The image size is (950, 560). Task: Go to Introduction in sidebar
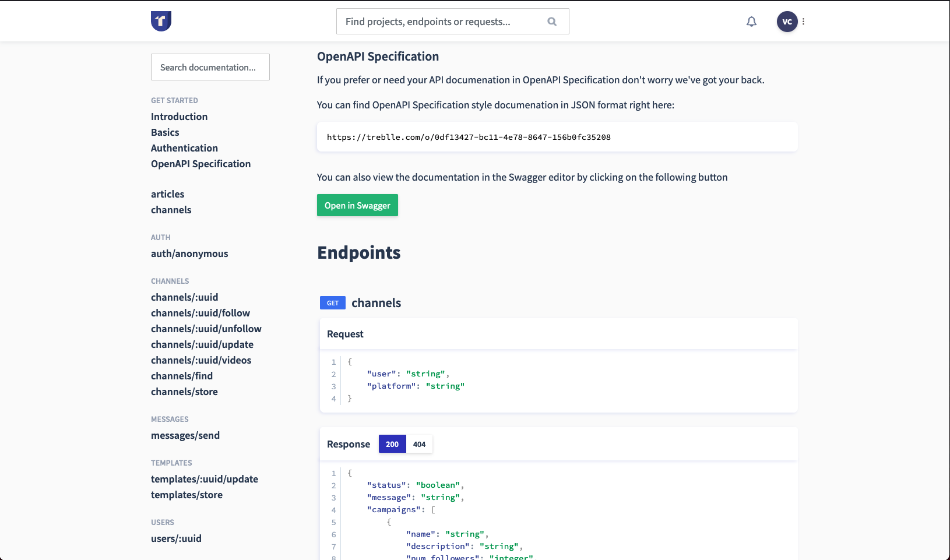(179, 117)
